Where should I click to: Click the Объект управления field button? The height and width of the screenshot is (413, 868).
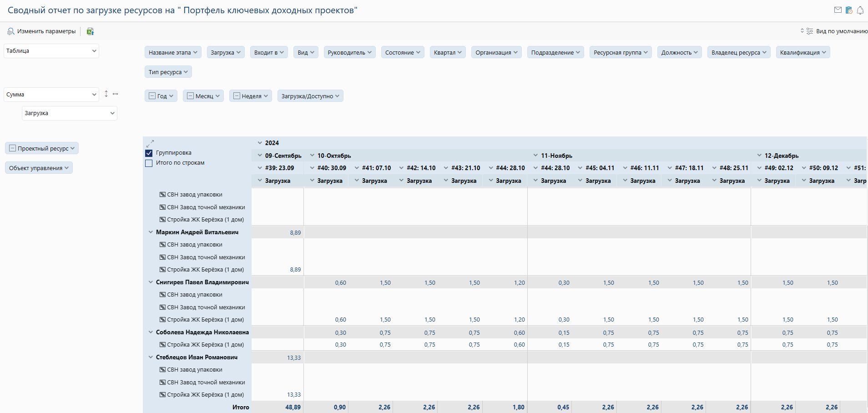click(x=39, y=168)
